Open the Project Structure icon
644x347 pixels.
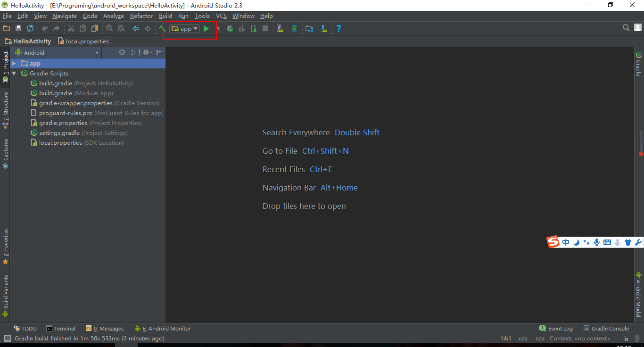[309, 29]
